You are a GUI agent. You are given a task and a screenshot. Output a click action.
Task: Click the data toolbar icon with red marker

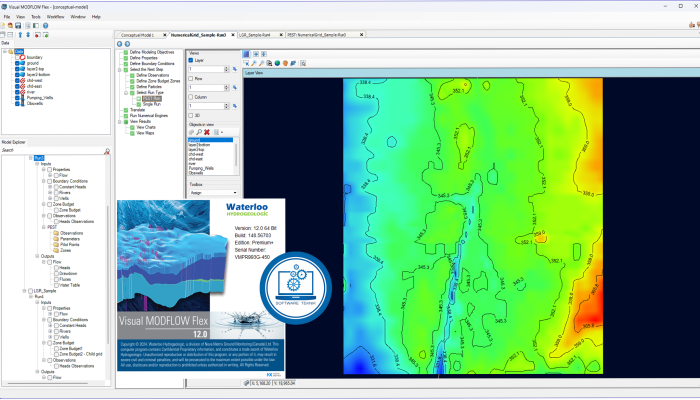point(38,34)
